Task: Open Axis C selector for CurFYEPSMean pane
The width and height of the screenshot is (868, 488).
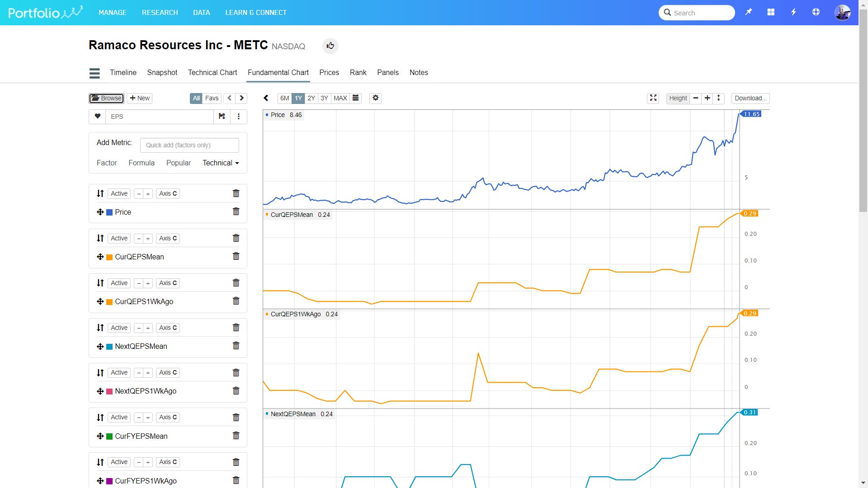Action: pyautogui.click(x=168, y=417)
